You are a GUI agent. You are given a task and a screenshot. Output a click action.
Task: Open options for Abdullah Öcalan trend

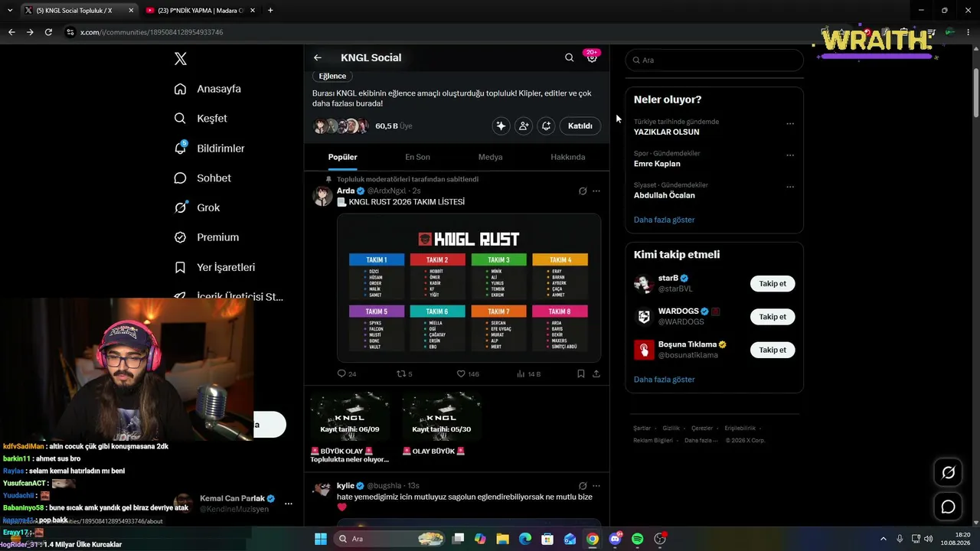[790, 187]
